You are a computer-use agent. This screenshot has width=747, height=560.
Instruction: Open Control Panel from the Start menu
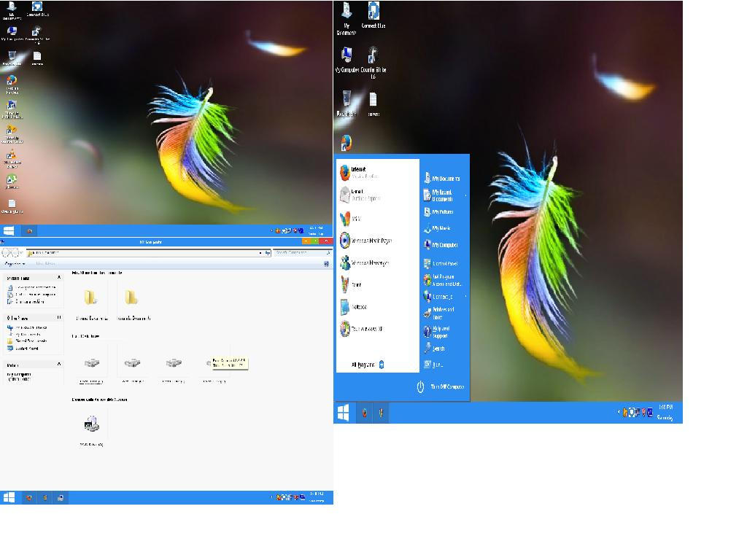pyautogui.click(x=441, y=264)
